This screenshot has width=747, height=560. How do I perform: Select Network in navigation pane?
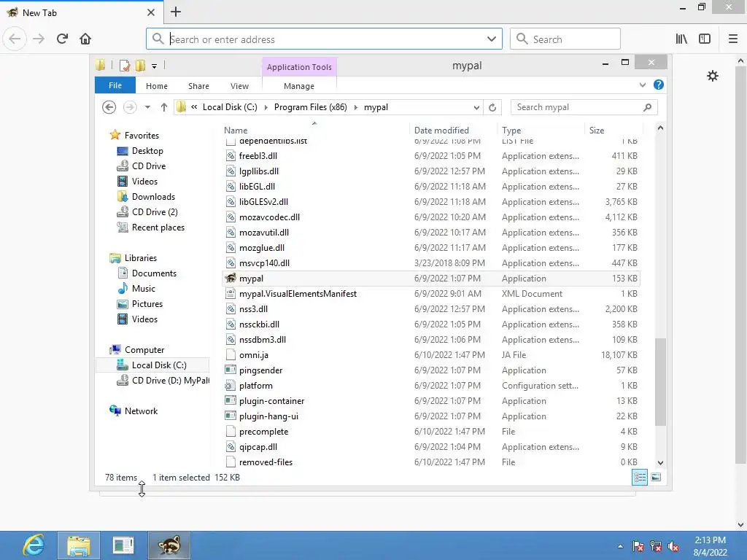click(x=141, y=411)
